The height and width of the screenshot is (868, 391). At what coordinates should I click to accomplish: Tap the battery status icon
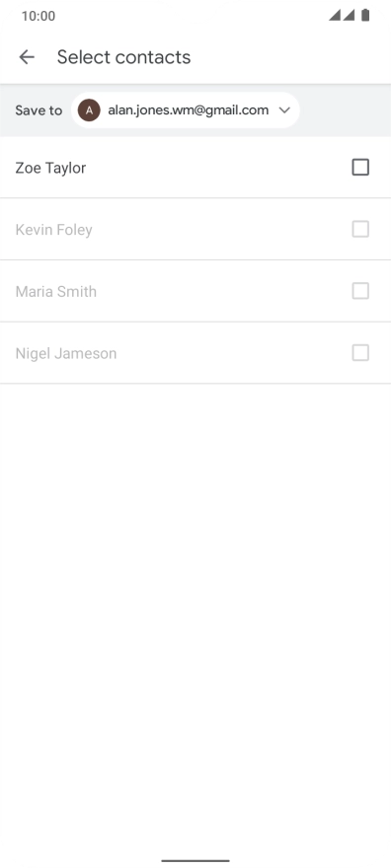tap(365, 16)
